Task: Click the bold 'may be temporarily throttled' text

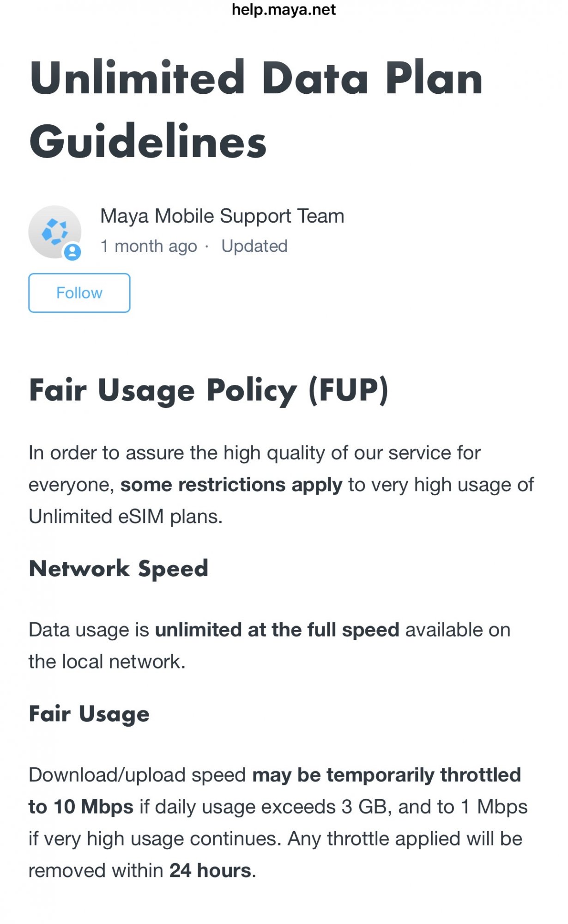Action: coord(387,775)
